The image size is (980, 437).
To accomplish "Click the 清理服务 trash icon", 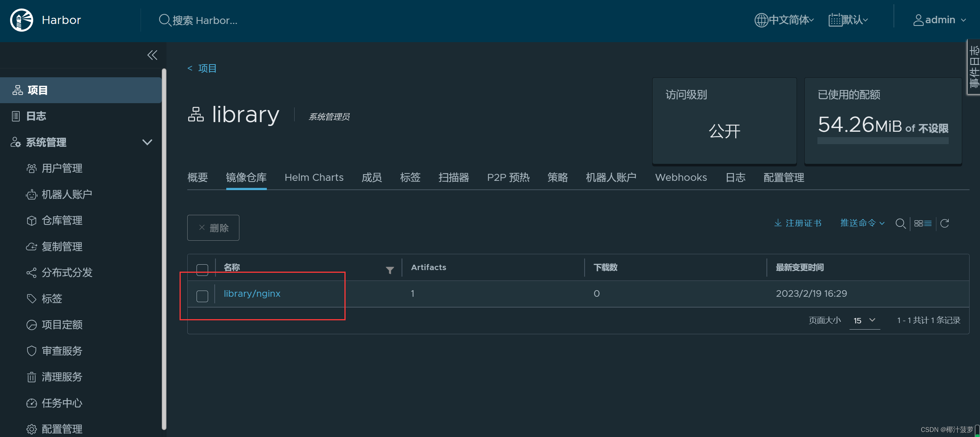I will 32,377.
